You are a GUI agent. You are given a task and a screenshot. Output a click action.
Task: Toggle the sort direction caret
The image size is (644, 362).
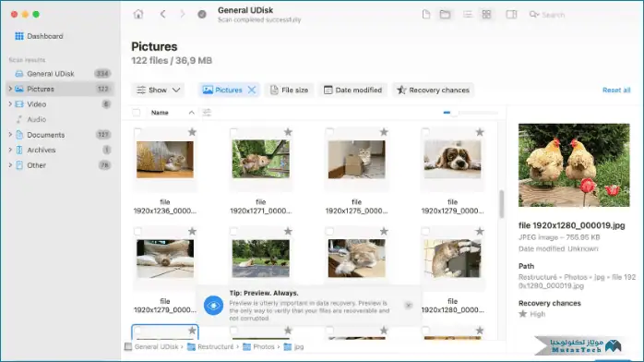(x=191, y=113)
